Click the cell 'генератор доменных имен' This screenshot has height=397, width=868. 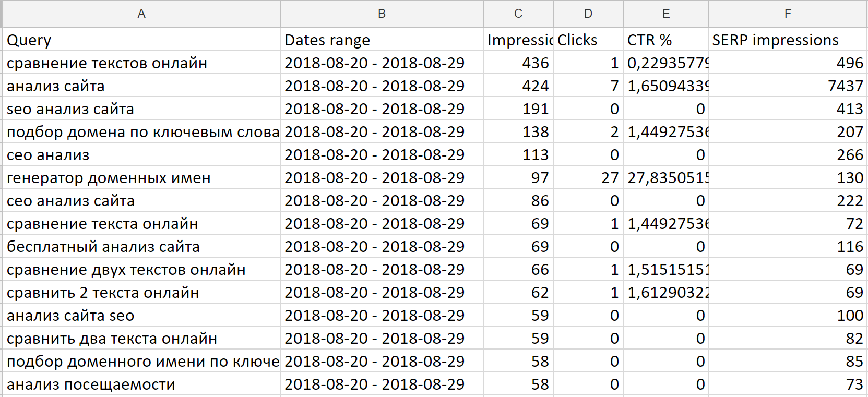point(141,178)
